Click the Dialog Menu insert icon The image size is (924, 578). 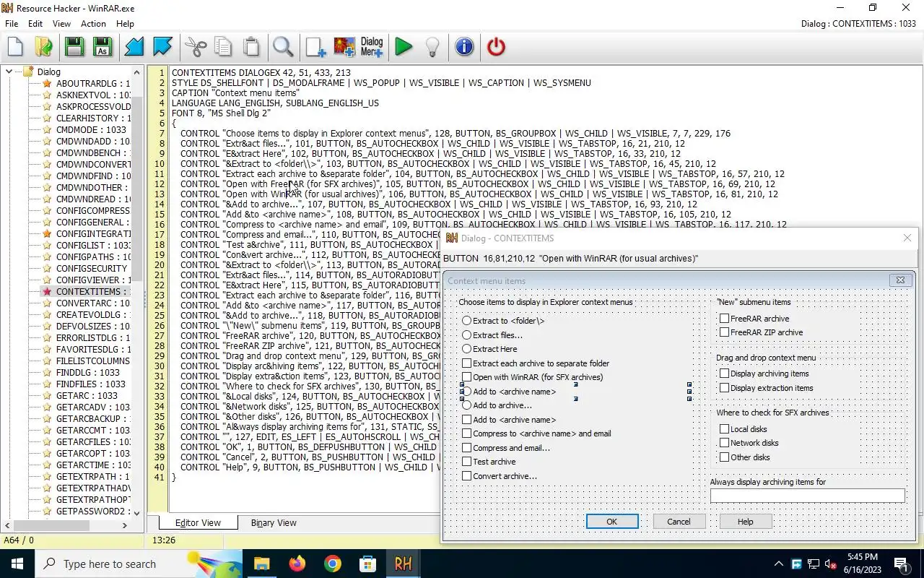372,47
